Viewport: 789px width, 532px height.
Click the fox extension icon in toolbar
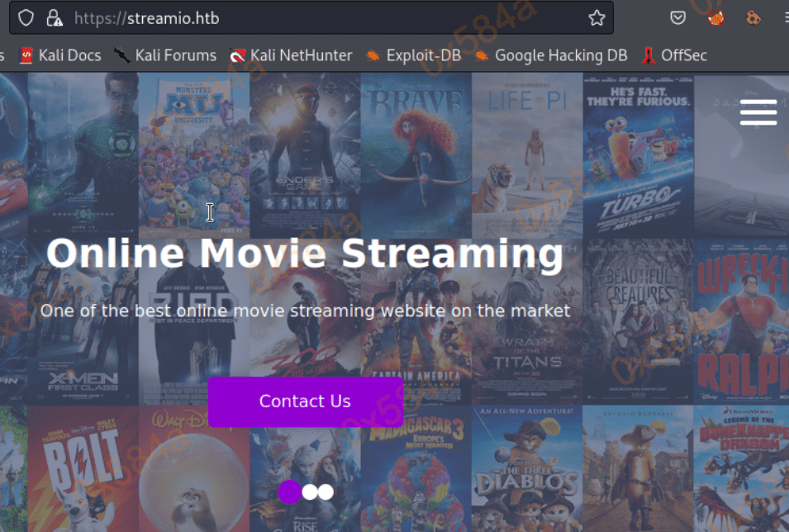(x=715, y=17)
